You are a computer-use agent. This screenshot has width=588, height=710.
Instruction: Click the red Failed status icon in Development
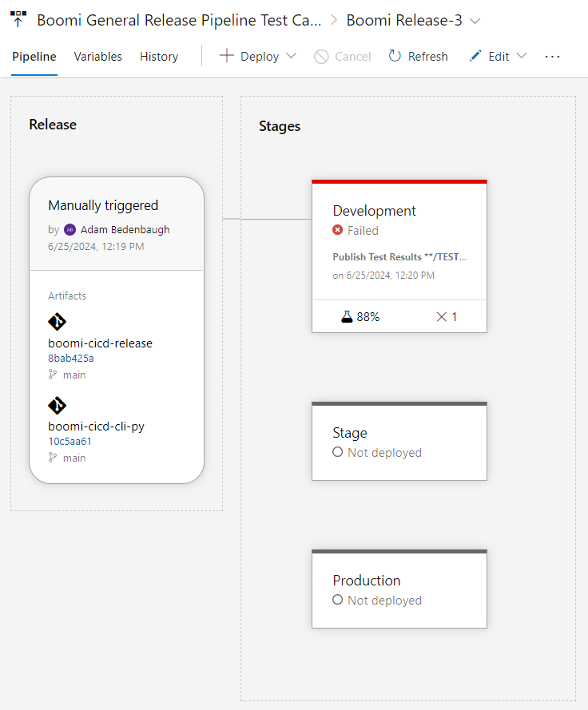(337, 230)
